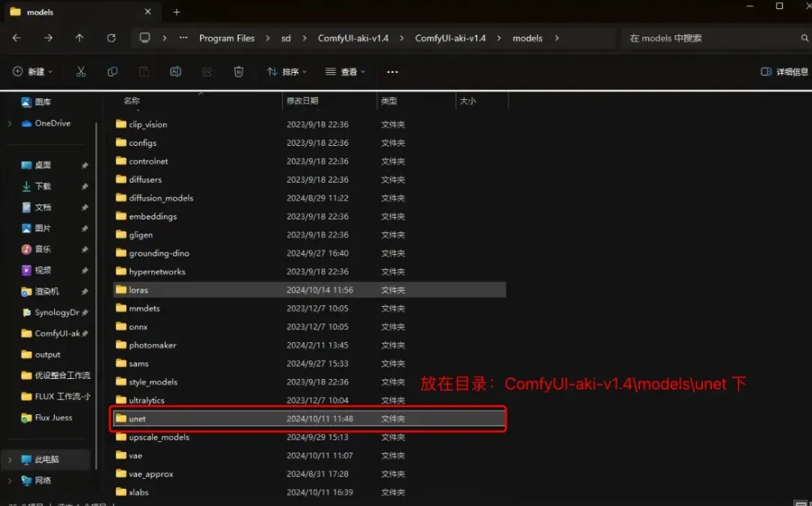Toggle the details pane button
The image size is (812, 506).
point(784,71)
